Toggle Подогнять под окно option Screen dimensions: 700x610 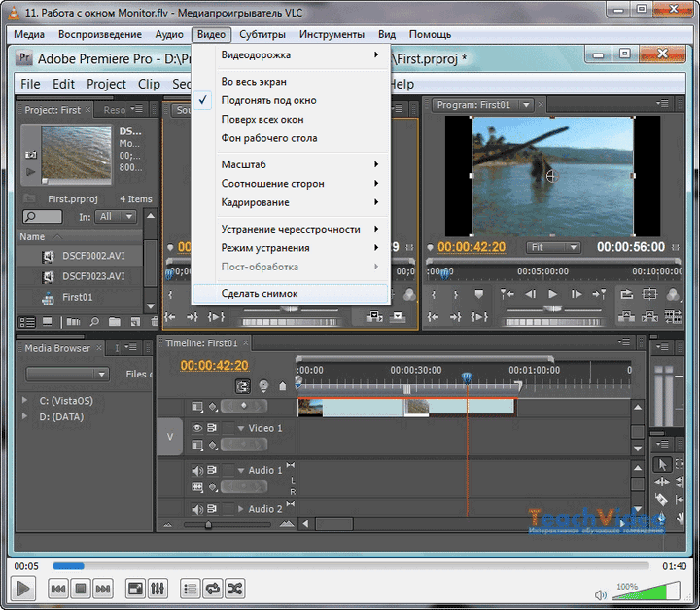[x=291, y=100]
